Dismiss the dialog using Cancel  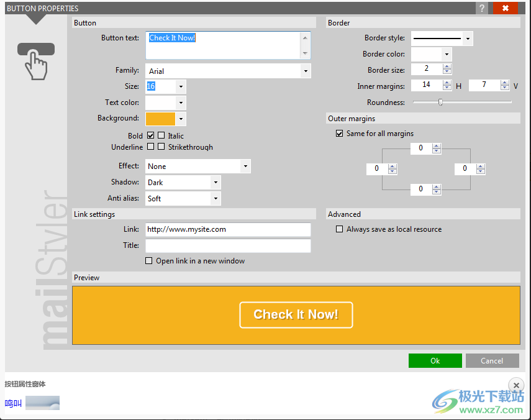(x=492, y=360)
